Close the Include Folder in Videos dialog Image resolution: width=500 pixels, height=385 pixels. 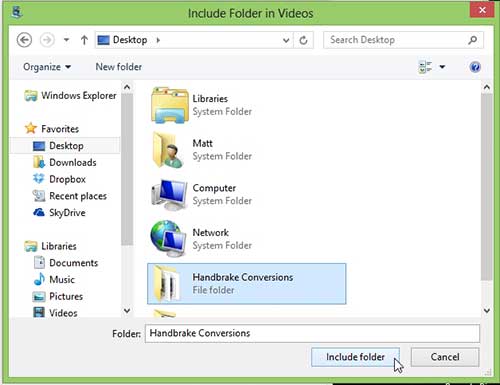[x=482, y=10]
